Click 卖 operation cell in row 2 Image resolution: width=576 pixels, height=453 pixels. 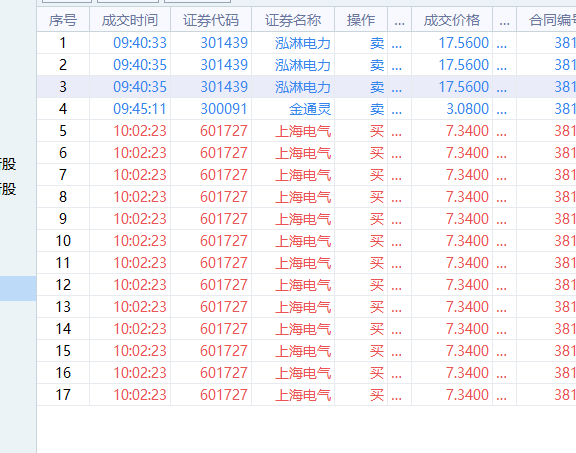click(377, 65)
